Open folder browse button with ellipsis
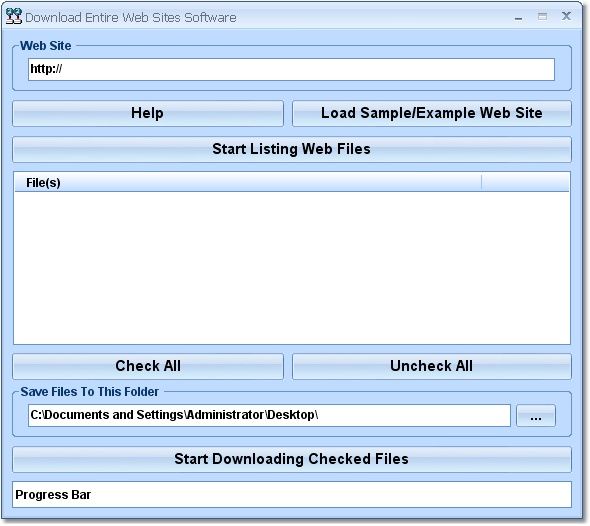 (536, 416)
